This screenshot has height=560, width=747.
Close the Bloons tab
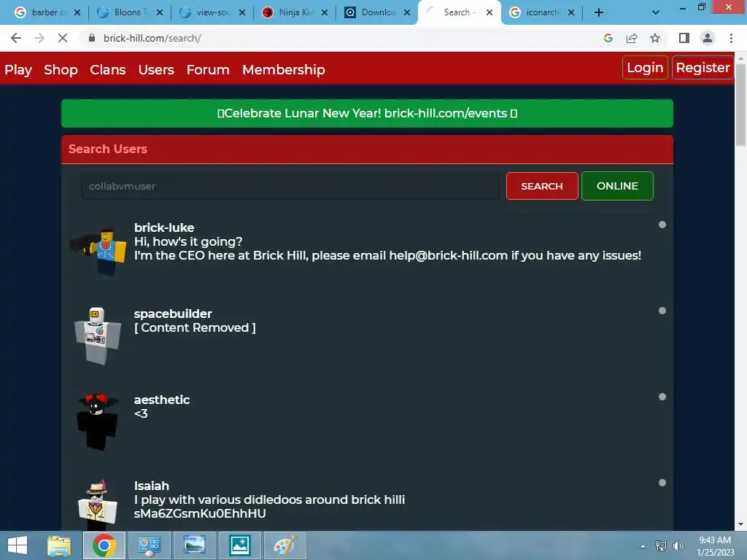pyautogui.click(x=160, y=12)
